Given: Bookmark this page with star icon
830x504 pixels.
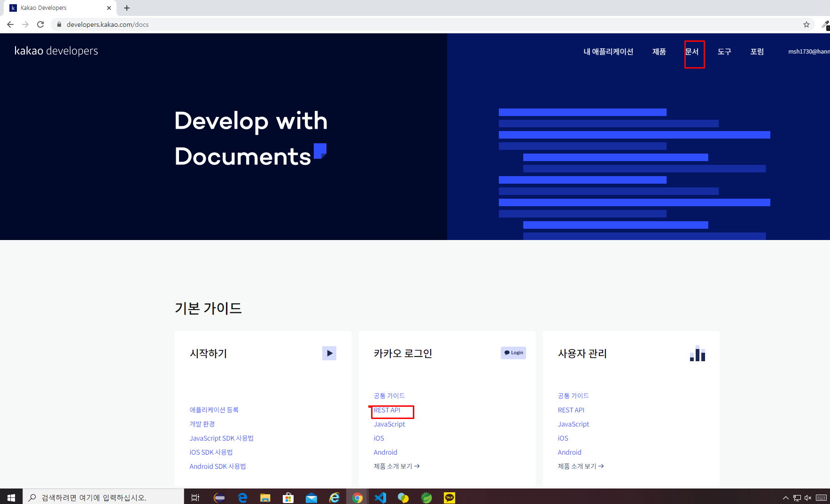Looking at the screenshot, I should [807, 24].
